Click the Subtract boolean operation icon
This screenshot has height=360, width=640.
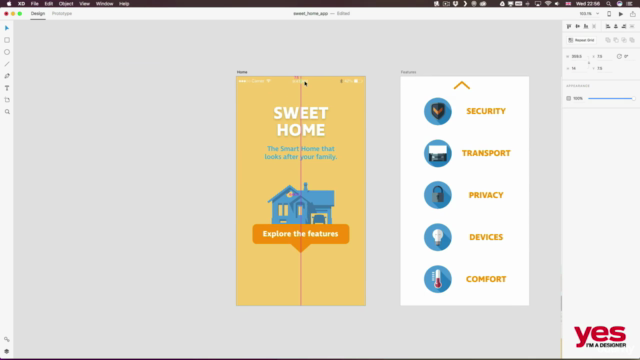point(616,40)
